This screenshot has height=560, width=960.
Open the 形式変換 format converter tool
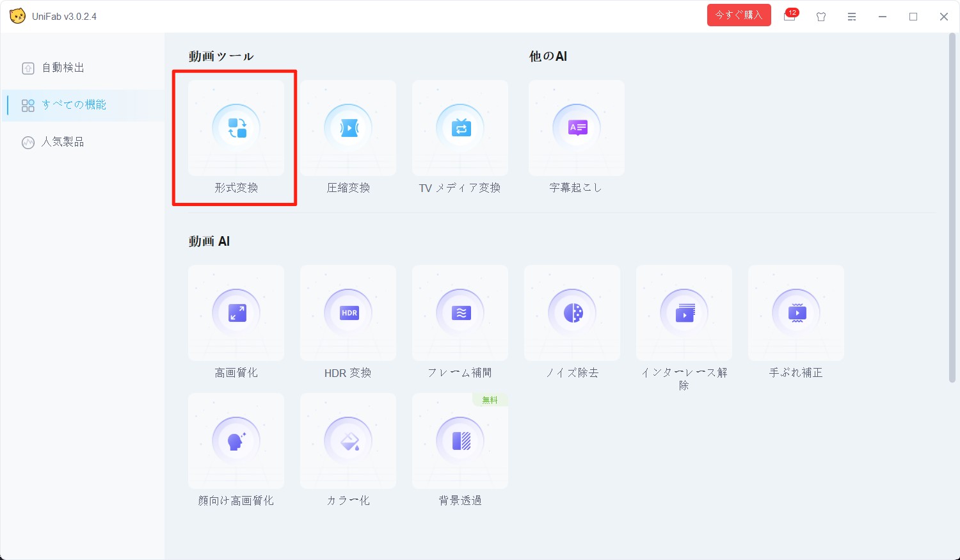[x=236, y=128]
